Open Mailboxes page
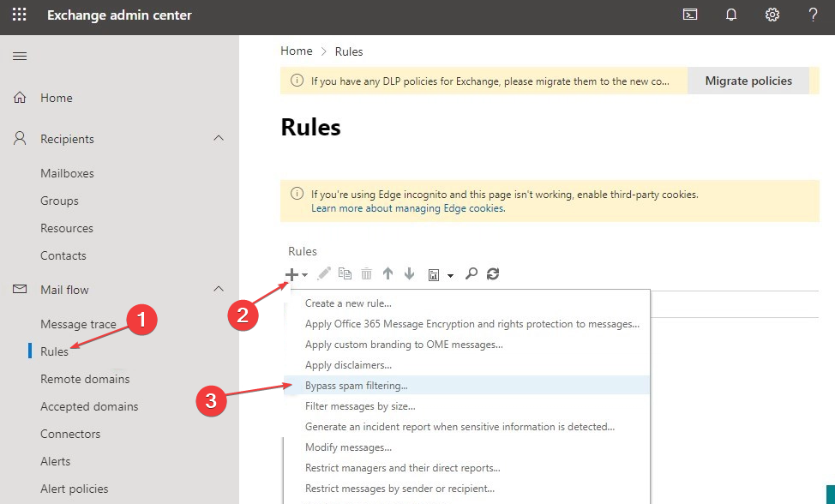The height and width of the screenshot is (504, 835). [67, 173]
